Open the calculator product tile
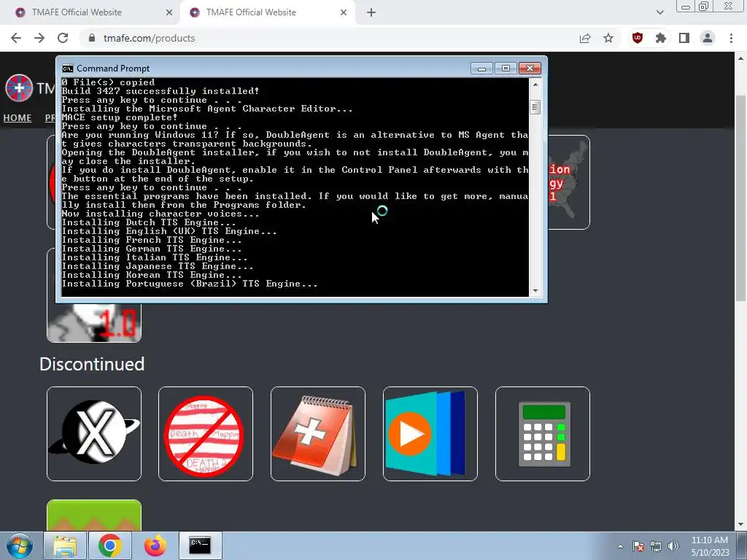 click(x=543, y=434)
